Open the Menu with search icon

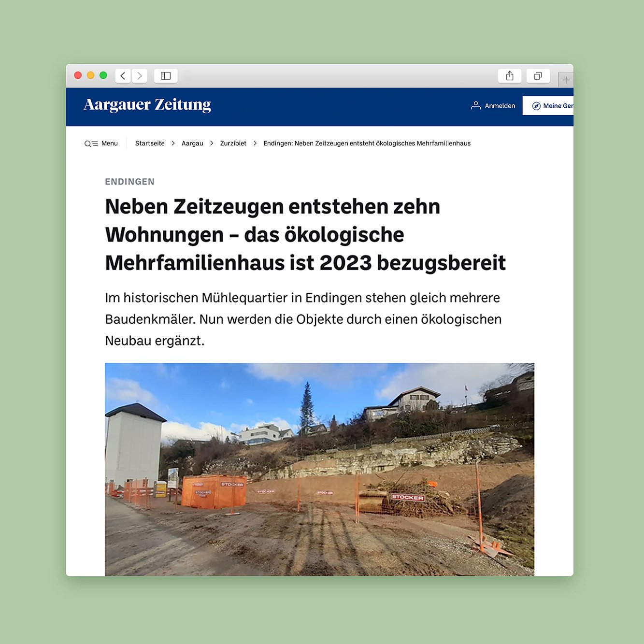tap(101, 143)
